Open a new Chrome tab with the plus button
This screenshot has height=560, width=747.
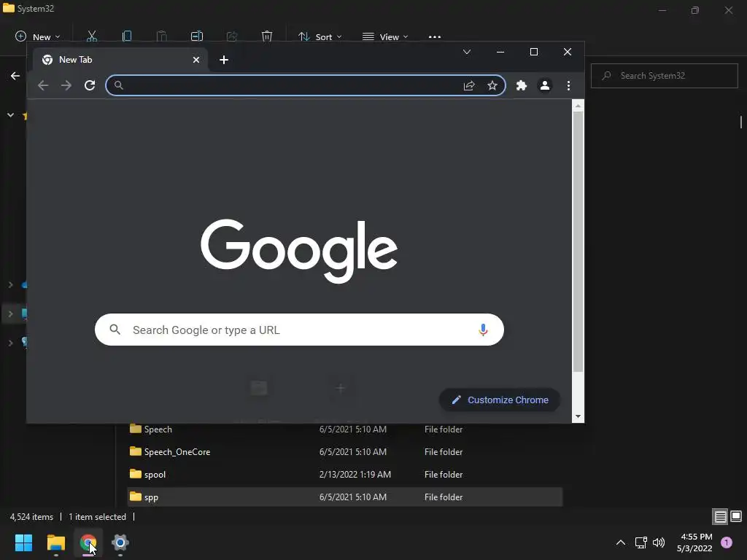click(x=224, y=60)
